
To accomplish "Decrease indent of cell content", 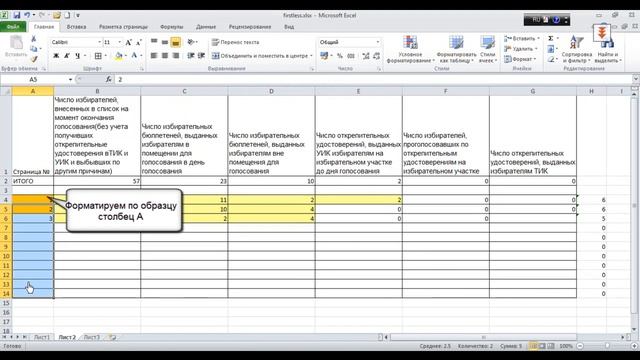I will coord(191,56).
